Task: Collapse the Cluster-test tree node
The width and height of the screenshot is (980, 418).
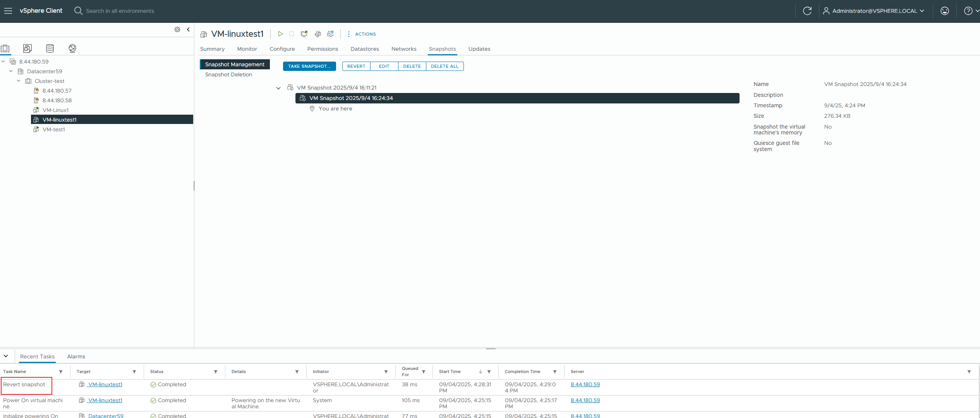Action: (x=19, y=81)
